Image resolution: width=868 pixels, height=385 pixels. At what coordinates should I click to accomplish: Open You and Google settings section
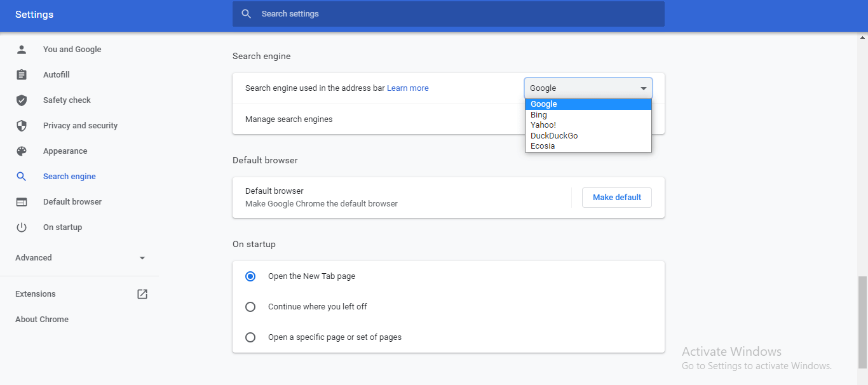[x=72, y=50]
